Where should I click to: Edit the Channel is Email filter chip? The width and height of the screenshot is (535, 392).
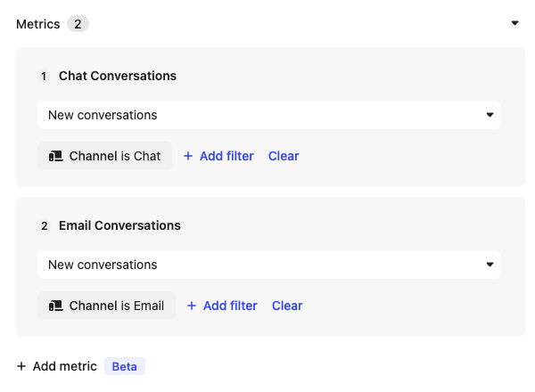(x=106, y=306)
